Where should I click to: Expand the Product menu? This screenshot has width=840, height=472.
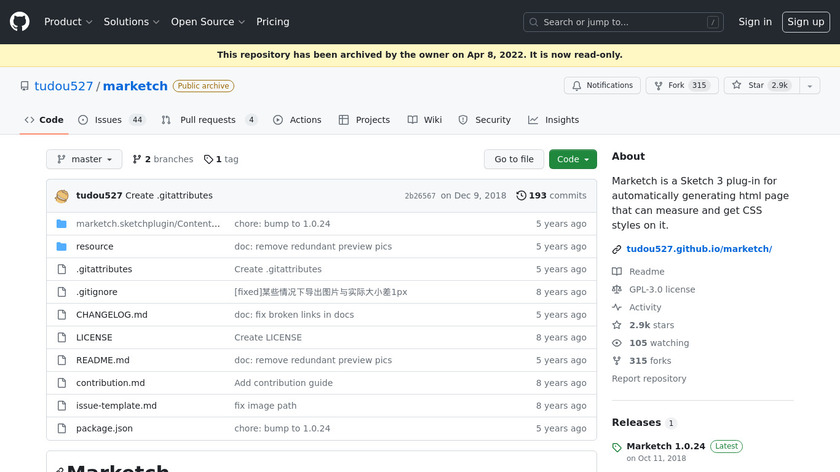click(68, 22)
